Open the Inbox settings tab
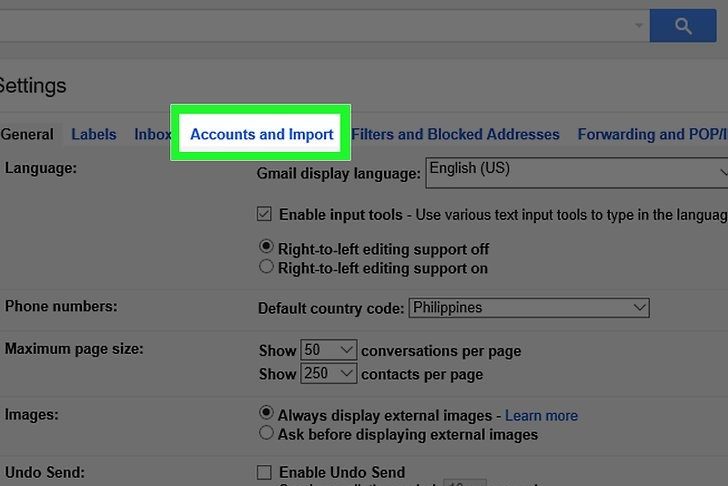This screenshot has height=486, width=728. coord(152,134)
